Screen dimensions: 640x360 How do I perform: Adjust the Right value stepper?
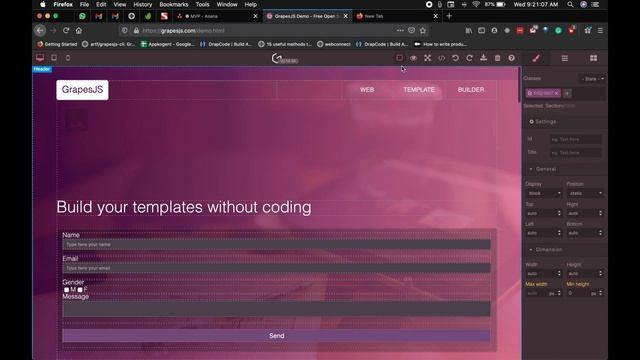(600, 213)
